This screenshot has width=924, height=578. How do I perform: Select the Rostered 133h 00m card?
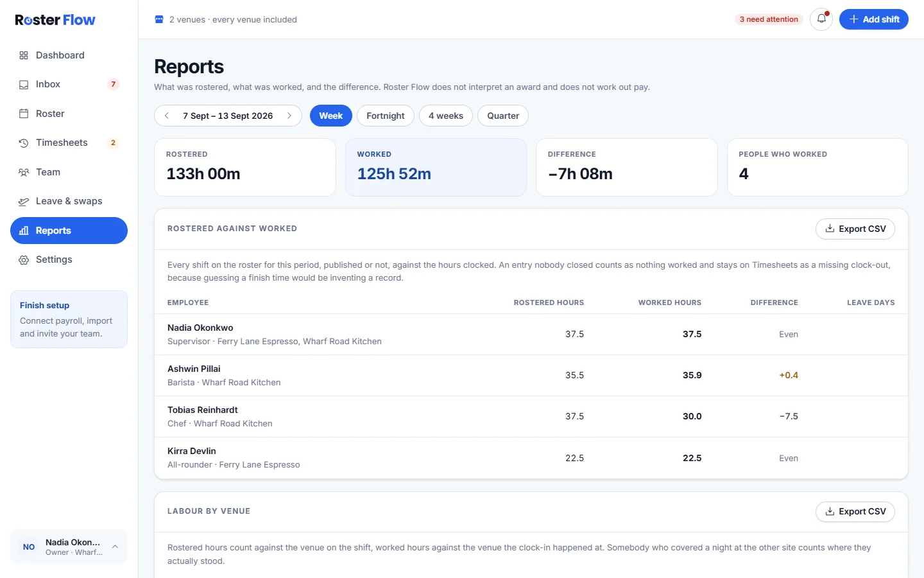[x=245, y=167]
